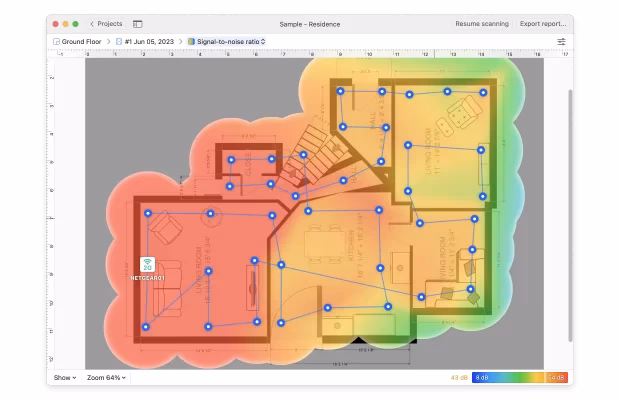The height and width of the screenshot is (400, 620).
Task: Select the #1 Jun 05, 2023 snapshot breadcrumb
Action: coord(149,42)
